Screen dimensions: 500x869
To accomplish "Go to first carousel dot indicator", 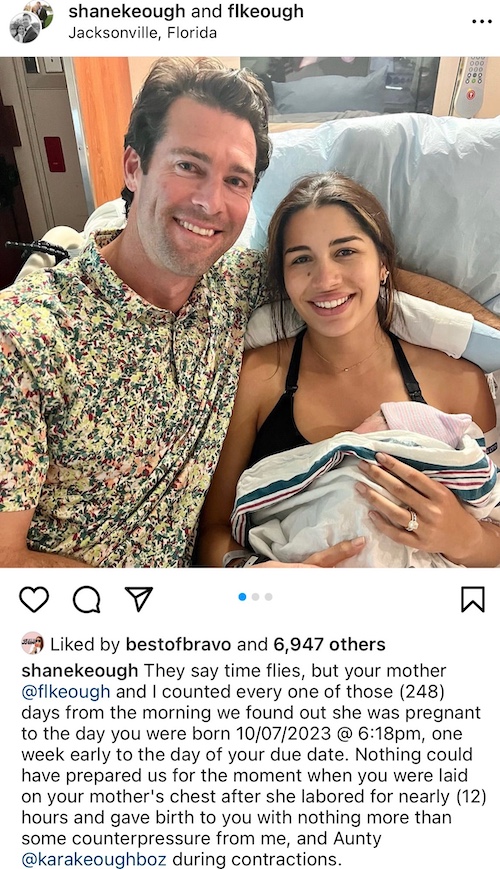I will pos(242,597).
